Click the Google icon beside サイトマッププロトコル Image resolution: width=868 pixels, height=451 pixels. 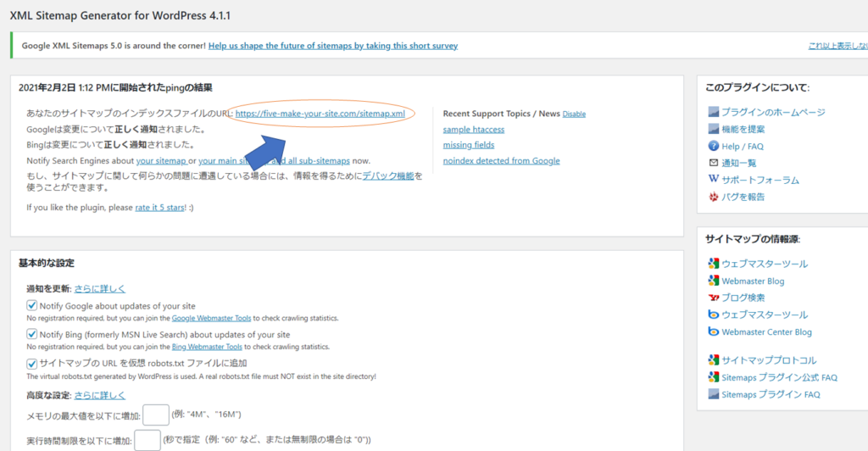(x=713, y=359)
